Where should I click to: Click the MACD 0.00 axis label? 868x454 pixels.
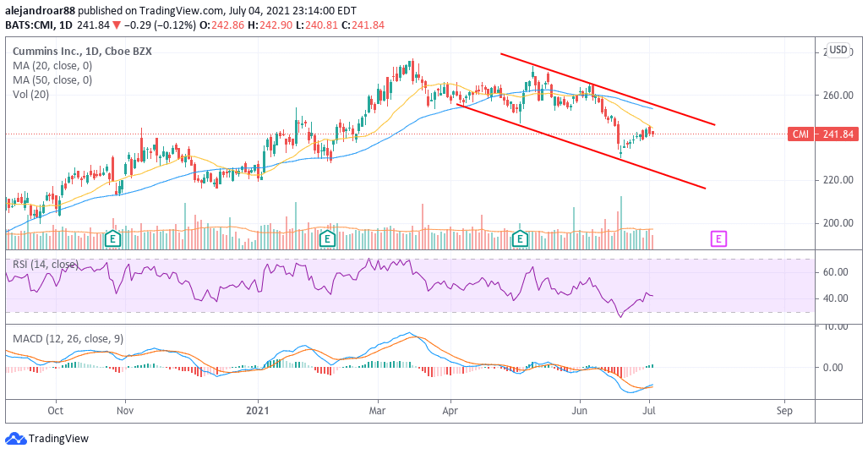tap(833, 368)
